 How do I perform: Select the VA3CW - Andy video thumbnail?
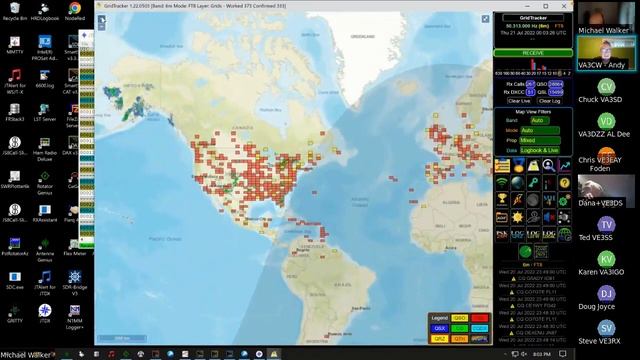606,53
